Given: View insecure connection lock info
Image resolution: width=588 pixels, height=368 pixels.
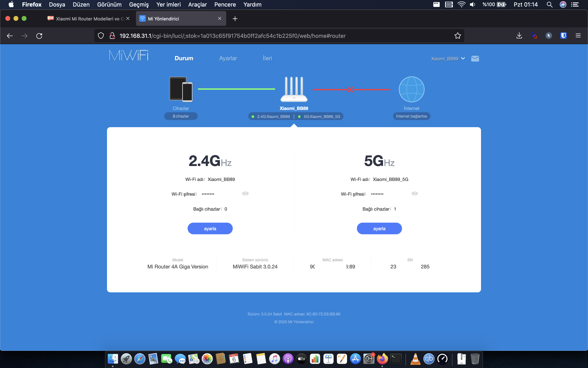Looking at the screenshot, I should pyautogui.click(x=112, y=36).
